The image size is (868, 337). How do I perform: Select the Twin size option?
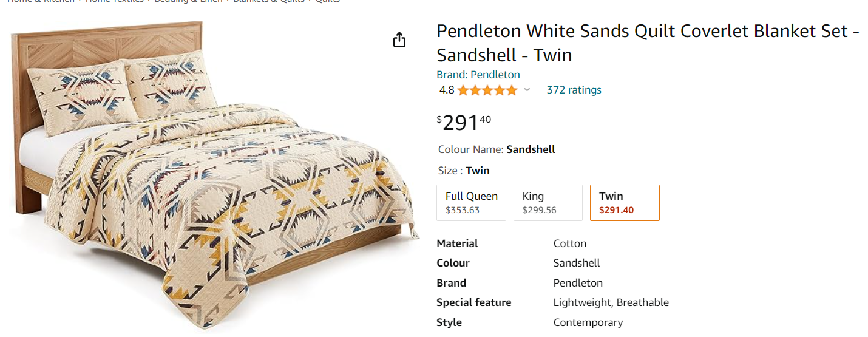click(625, 203)
